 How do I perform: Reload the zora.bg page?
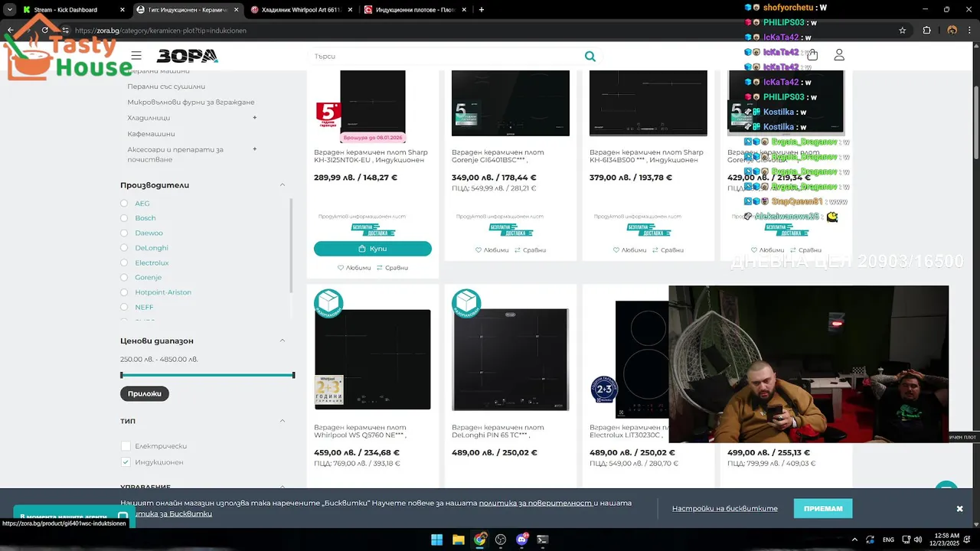pyautogui.click(x=45, y=31)
